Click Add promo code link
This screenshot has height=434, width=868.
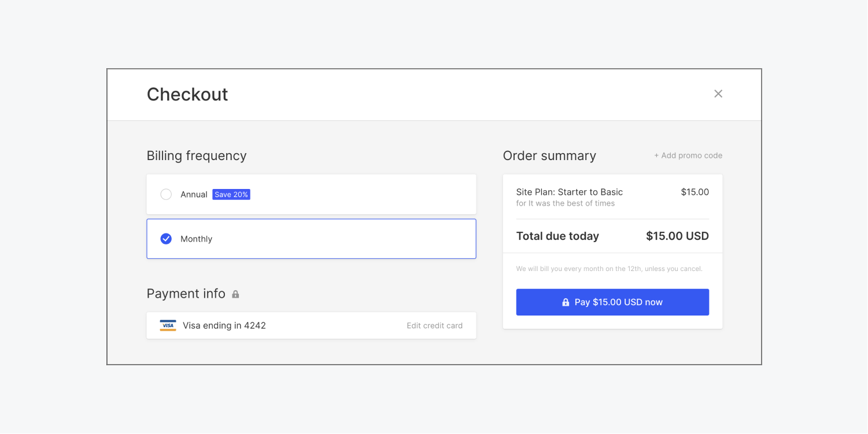click(688, 155)
